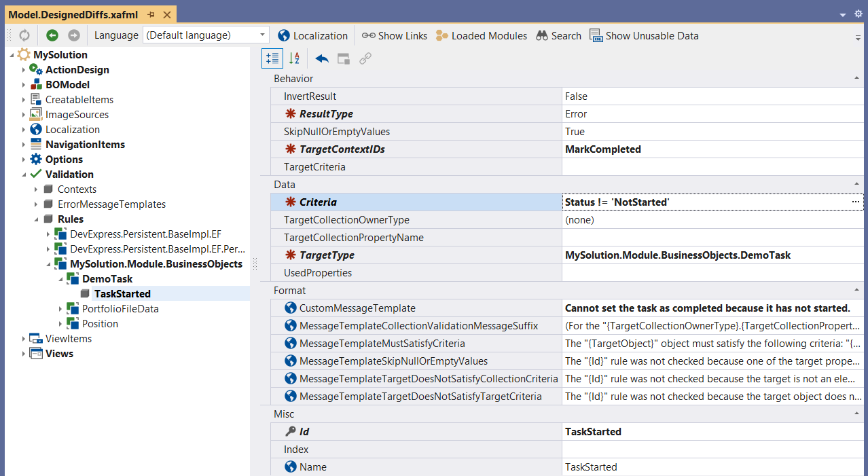Click Show Links in toolbar
Viewport: 868px width, 476px height.
point(395,35)
